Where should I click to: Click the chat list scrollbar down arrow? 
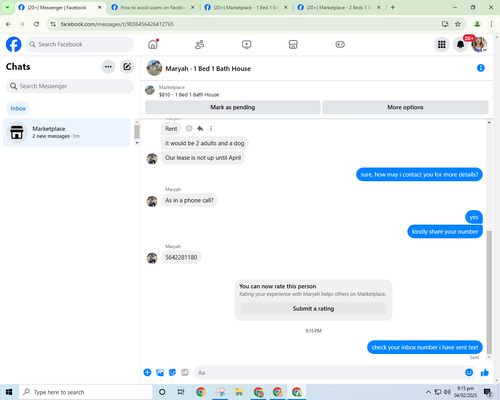(137, 143)
